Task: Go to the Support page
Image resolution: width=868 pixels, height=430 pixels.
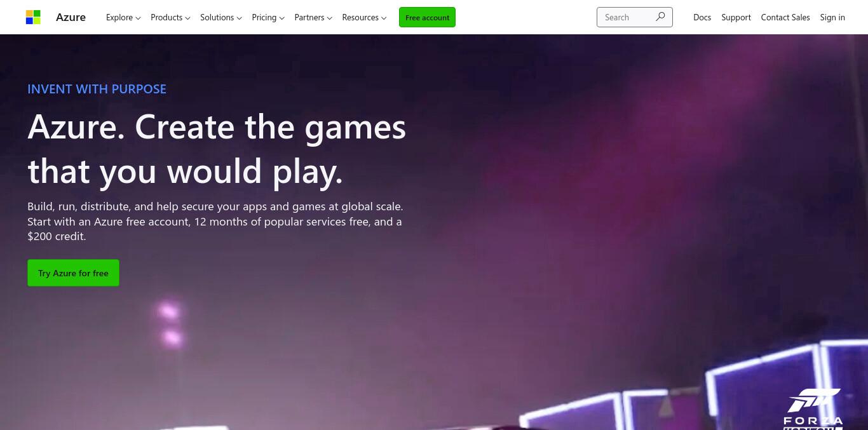Action: pyautogui.click(x=736, y=17)
